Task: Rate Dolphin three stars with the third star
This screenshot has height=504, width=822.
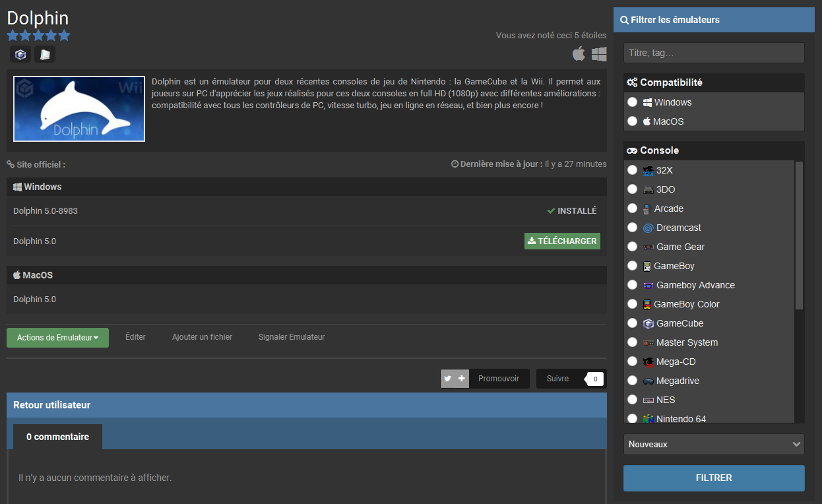Action: [38, 36]
